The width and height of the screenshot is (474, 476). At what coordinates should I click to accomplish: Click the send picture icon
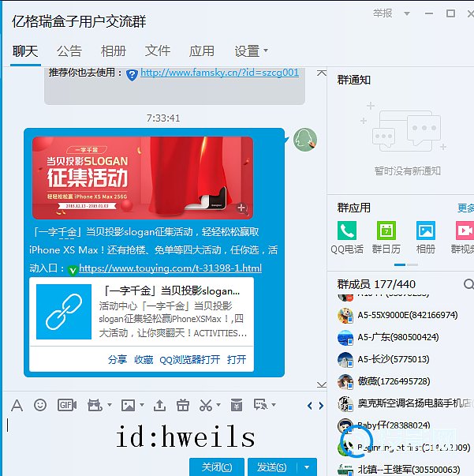[128, 405]
